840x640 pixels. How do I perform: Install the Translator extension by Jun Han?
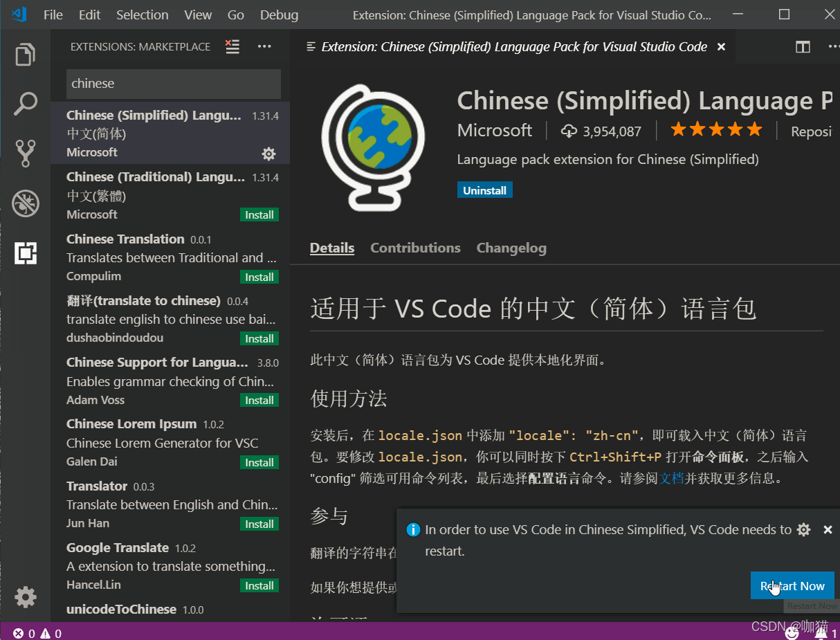[x=259, y=524]
